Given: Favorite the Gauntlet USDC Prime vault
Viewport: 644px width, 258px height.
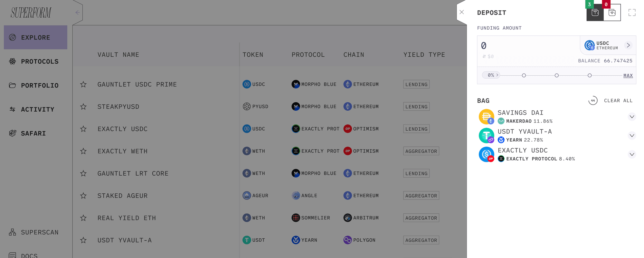Looking at the screenshot, I should 83,84.
